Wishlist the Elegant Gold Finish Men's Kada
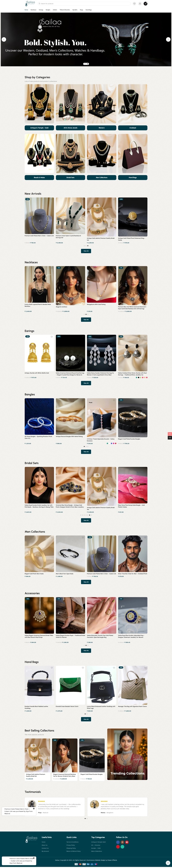The image size is (172, 868). tap(52, 538)
